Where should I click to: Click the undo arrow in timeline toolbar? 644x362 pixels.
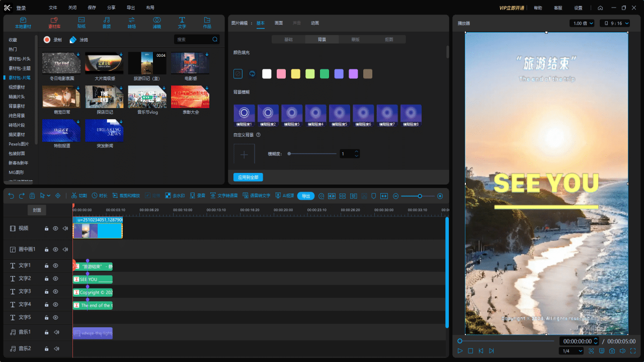(11, 196)
